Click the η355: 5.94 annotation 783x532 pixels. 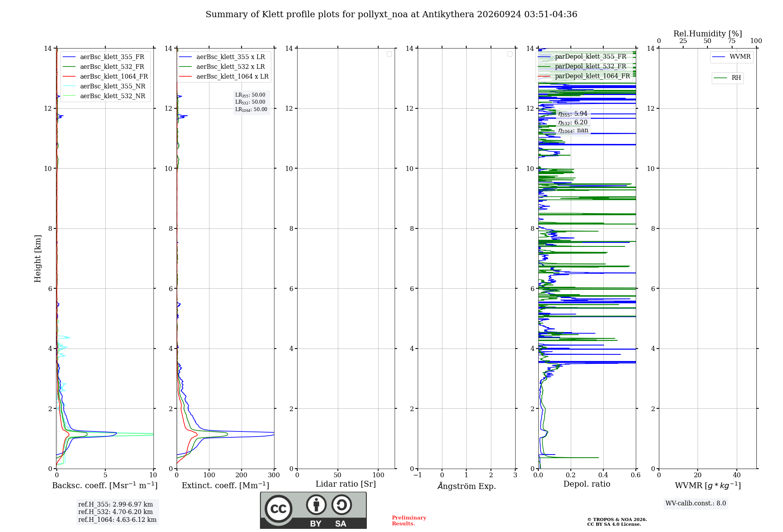pos(573,114)
